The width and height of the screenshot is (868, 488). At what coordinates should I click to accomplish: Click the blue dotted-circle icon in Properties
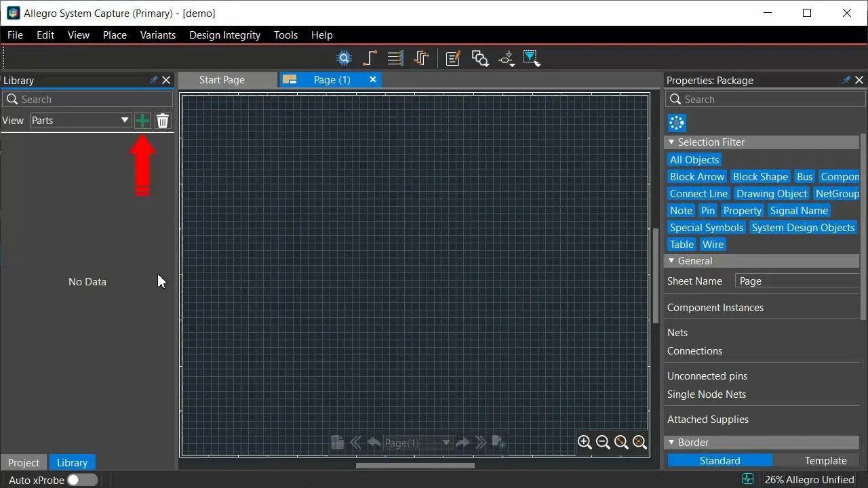(x=677, y=123)
